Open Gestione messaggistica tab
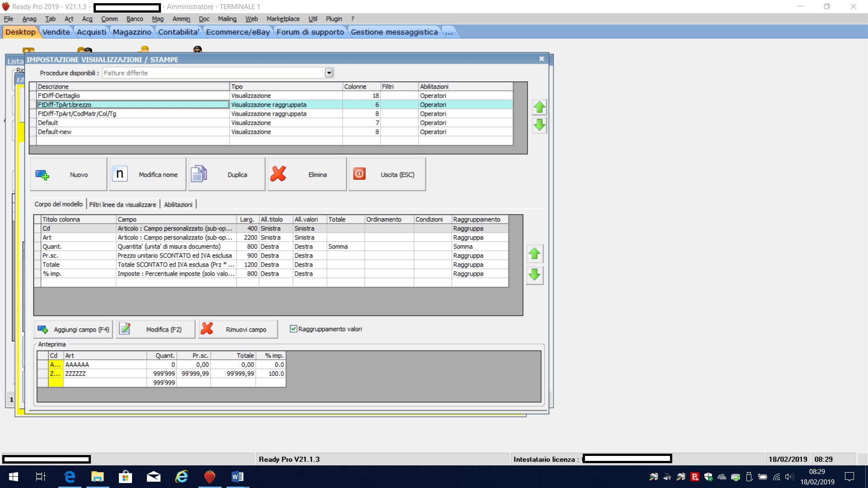The height and width of the screenshot is (488, 868). [394, 32]
